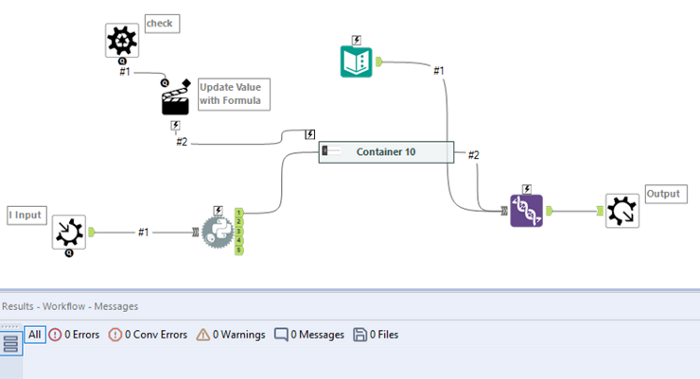Click Python tool output anchor 1
700x379 pixels.
tap(239, 212)
